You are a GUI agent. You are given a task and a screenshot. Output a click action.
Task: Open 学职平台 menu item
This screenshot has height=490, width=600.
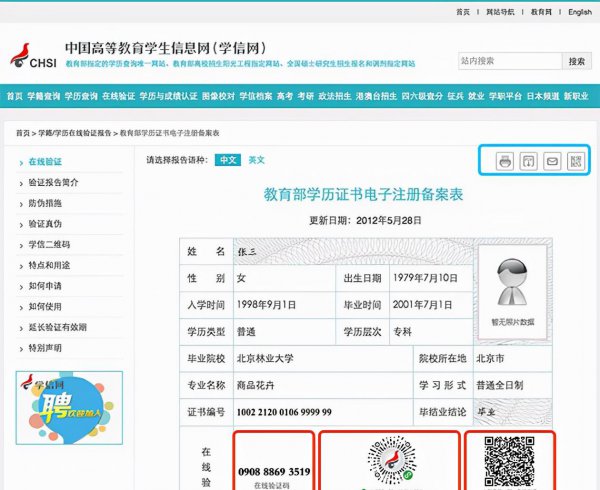[505, 96]
